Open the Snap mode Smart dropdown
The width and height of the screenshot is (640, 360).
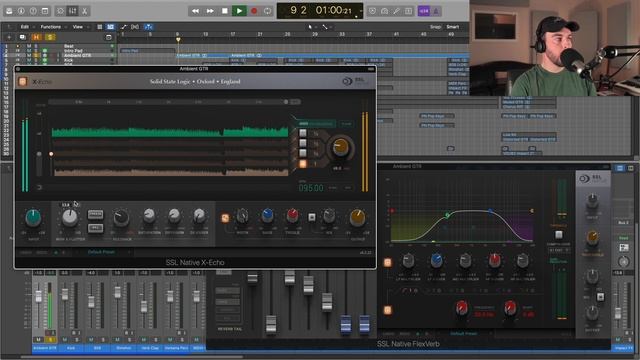pos(453,27)
